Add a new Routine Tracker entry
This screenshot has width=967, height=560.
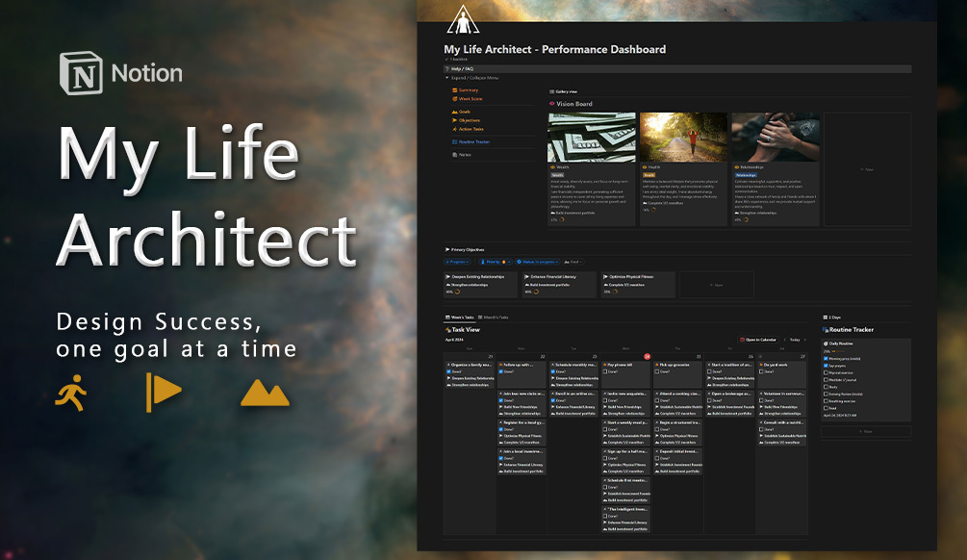[866, 432]
